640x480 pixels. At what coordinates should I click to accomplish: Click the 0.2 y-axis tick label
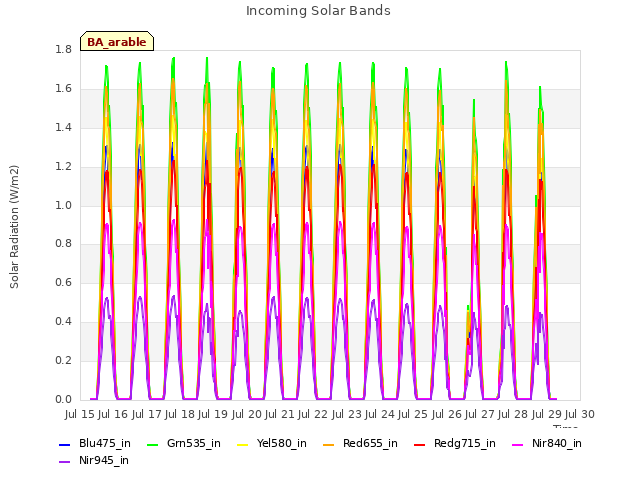pyautogui.click(x=63, y=360)
